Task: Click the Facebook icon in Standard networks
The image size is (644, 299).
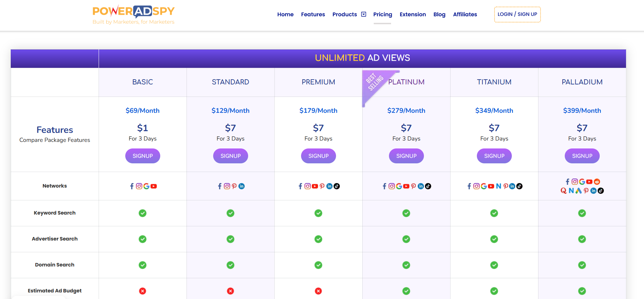Action: click(x=220, y=186)
